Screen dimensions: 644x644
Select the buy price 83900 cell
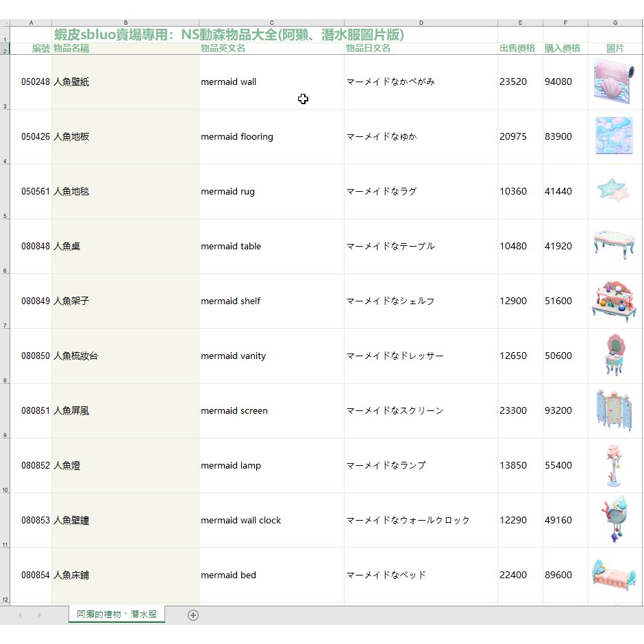click(565, 137)
